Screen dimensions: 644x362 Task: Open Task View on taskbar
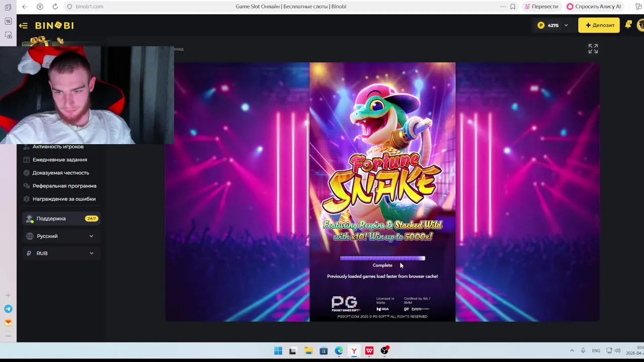pos(293,351)
